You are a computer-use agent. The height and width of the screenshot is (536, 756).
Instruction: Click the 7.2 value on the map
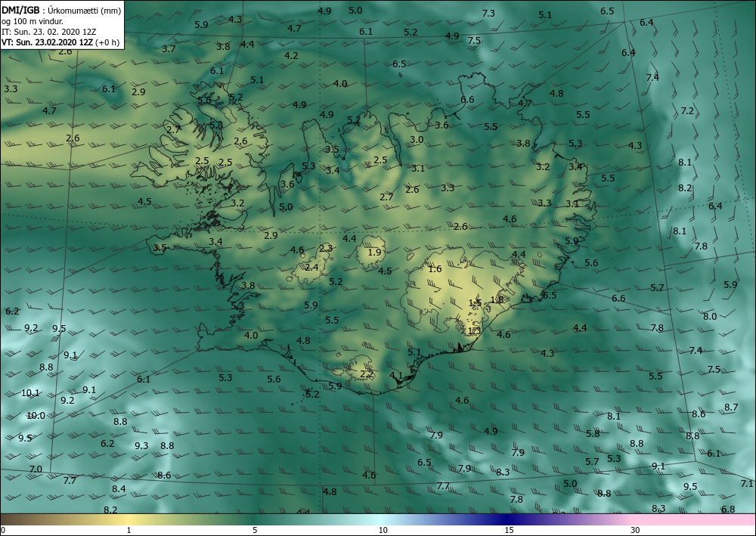[687, 111]
